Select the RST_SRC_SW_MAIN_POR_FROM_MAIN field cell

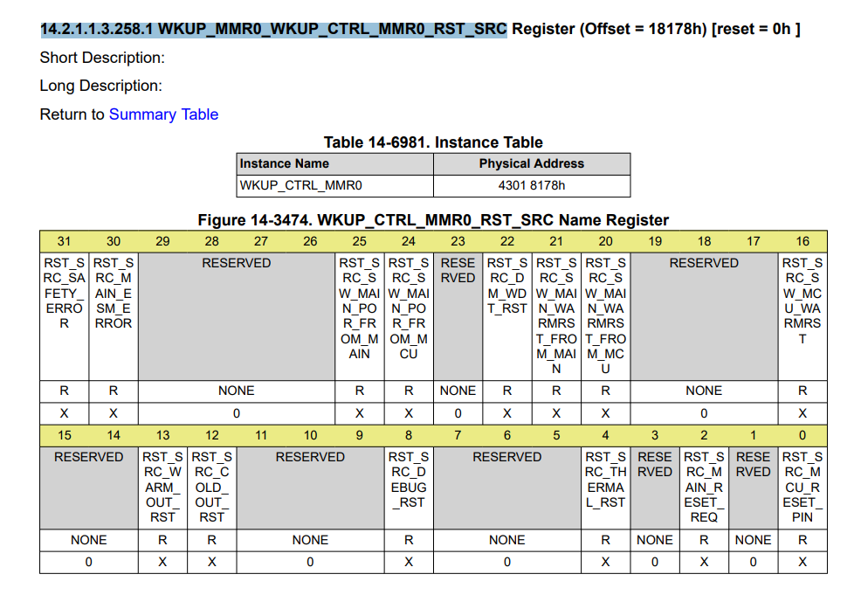(359, 316)
